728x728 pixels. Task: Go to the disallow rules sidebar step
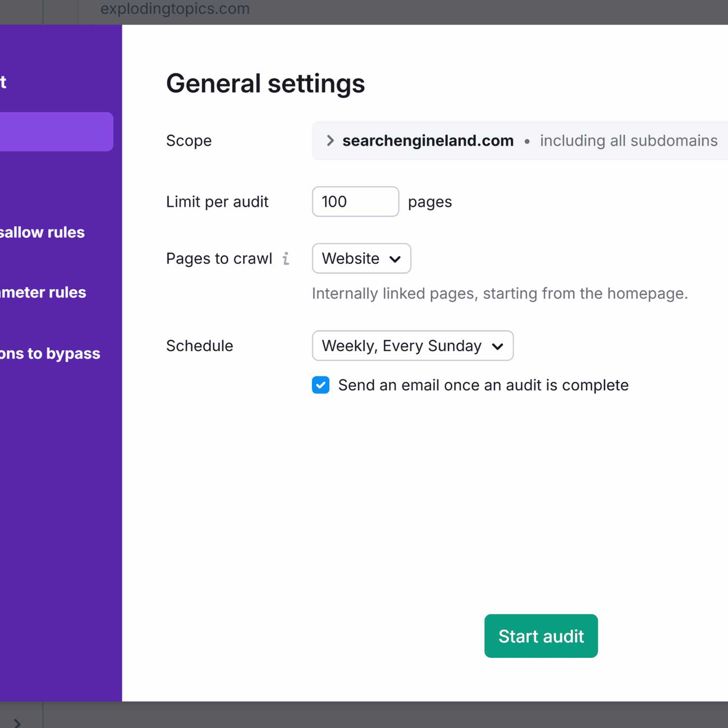point(43,233)
